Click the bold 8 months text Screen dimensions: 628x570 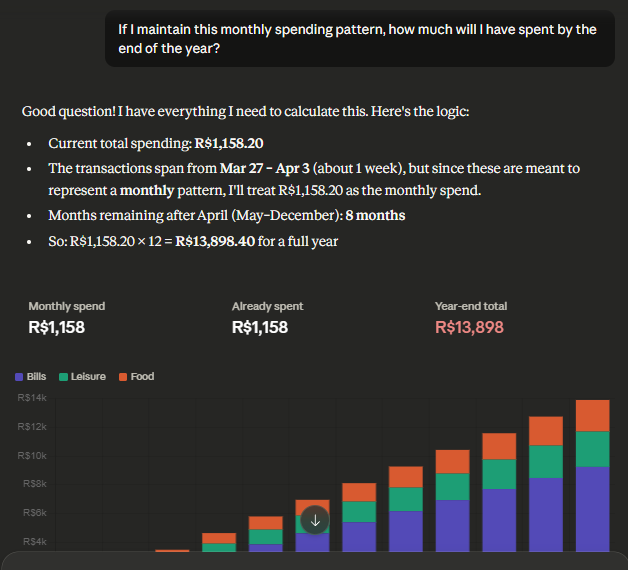pyautogui.click(x=375, y=215)
